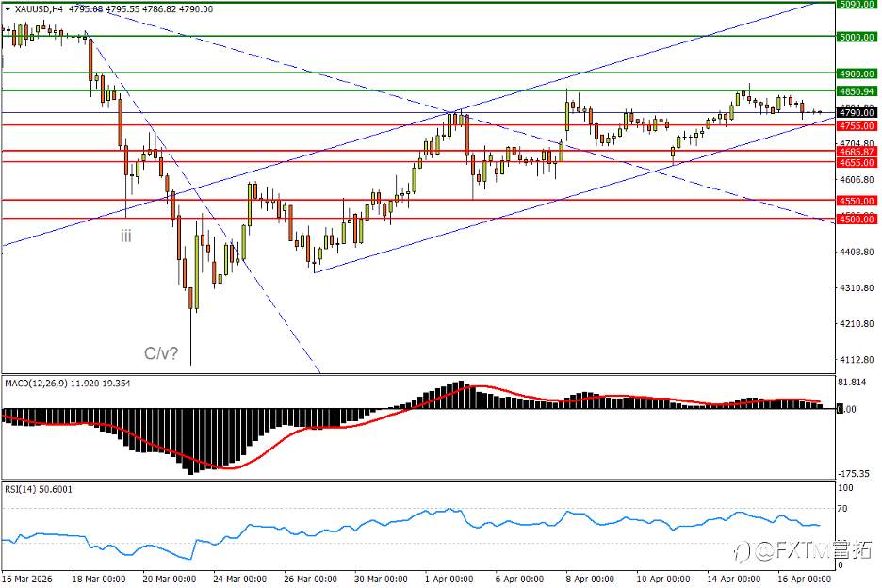Select the 4755.00 red support label
882x588 pixels.
857,126
